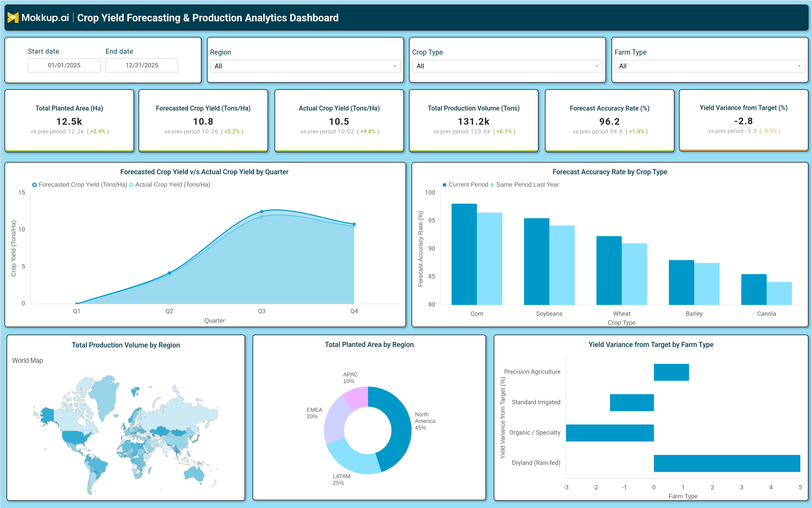Click the Dryland (Rain-fed) bar

tap(727, 463)
